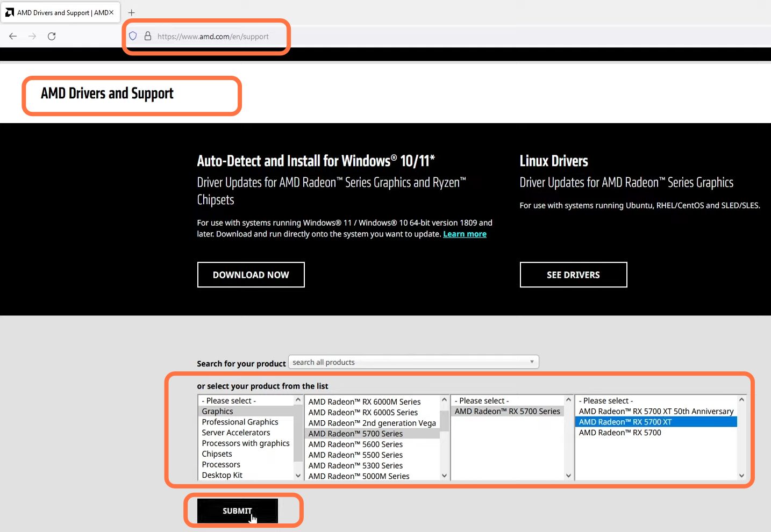This screenshot has height=532, width=771.
Task: Select the highlighted AMD Radeon RX 5700 XT
Action: tap(656, 422)
